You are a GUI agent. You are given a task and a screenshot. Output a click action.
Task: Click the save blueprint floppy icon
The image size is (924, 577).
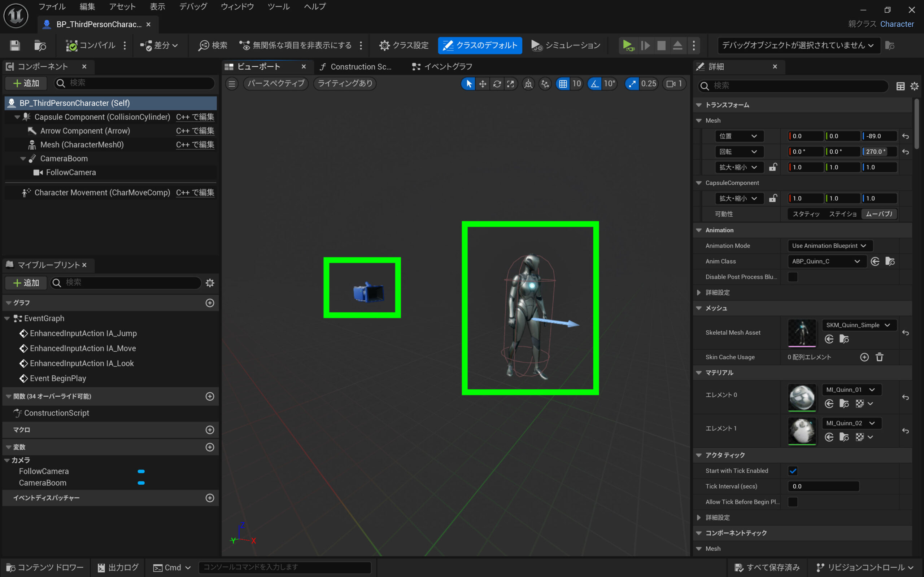15,45
